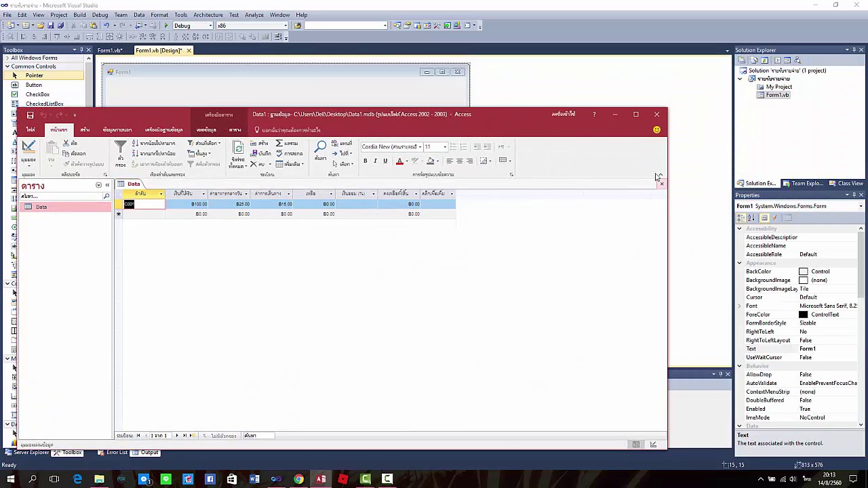Viewport: 868px width, 488px height.
Task: Click the Cut scissors icon in Access ribbon
Action: click(66, 143)
